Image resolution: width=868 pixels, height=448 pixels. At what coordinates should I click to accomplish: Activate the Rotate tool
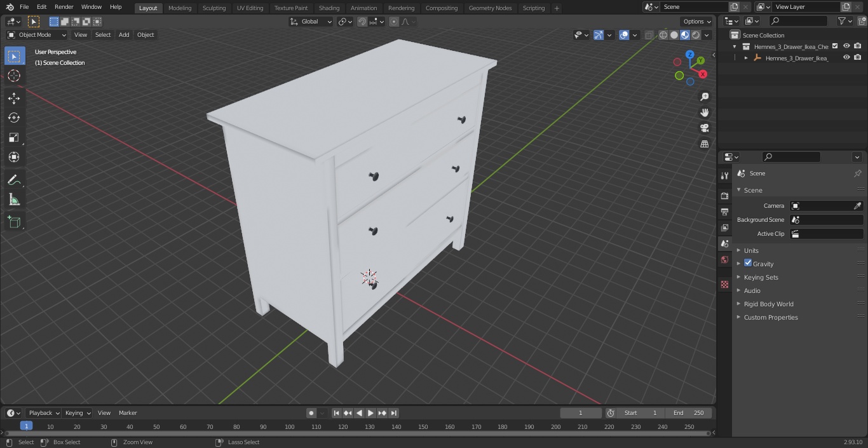[14, 118]
